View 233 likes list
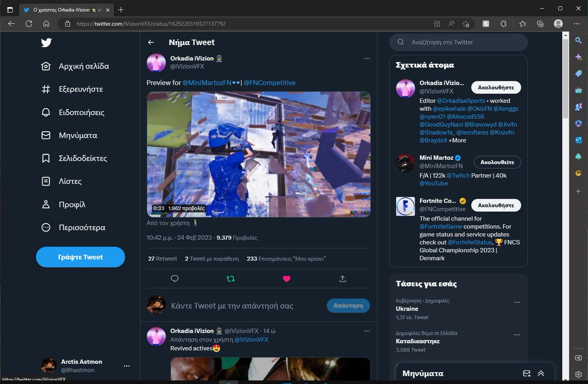 click(286, 259)
